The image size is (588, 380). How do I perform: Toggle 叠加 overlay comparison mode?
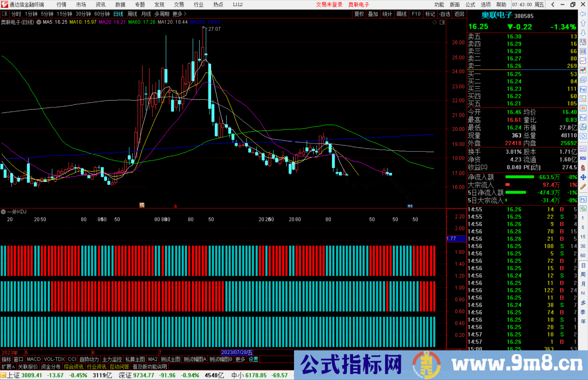click(x=373, y=14)
